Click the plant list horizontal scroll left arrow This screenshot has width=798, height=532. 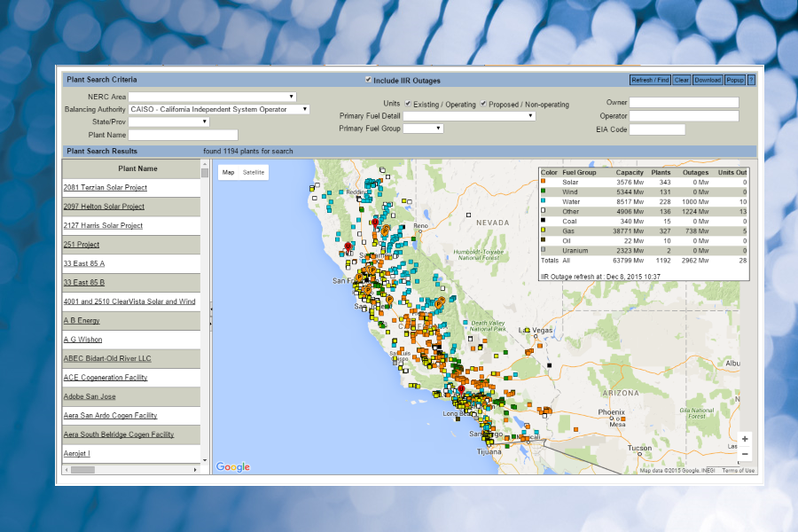click(x=66, y=469)
